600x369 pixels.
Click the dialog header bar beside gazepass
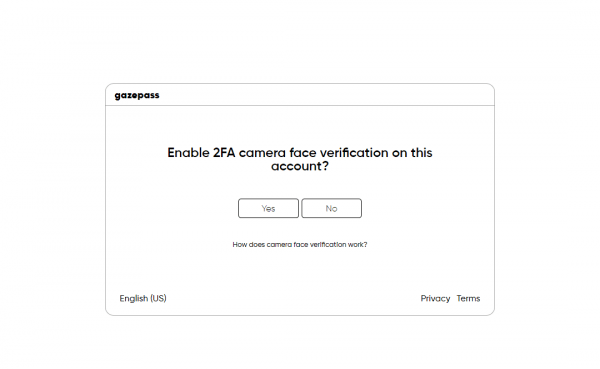pyautogui.click(x=325, y=95)
